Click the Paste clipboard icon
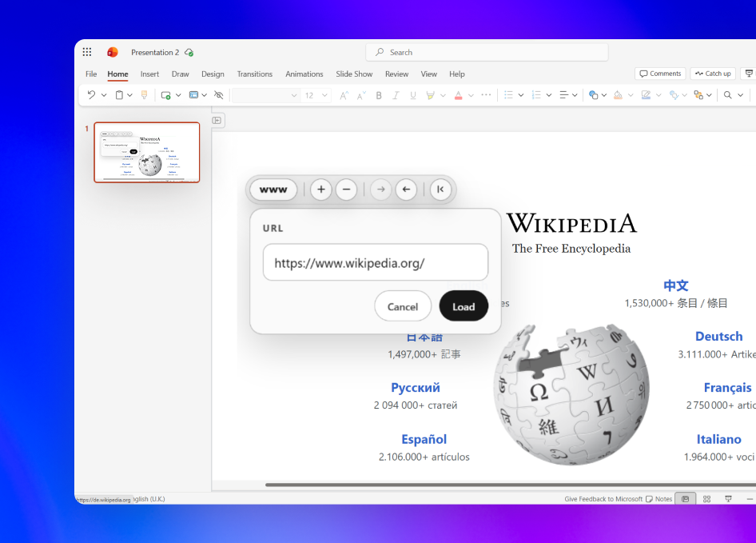The height and width of the screenshot is (543, 756). (x=119, y=95)
